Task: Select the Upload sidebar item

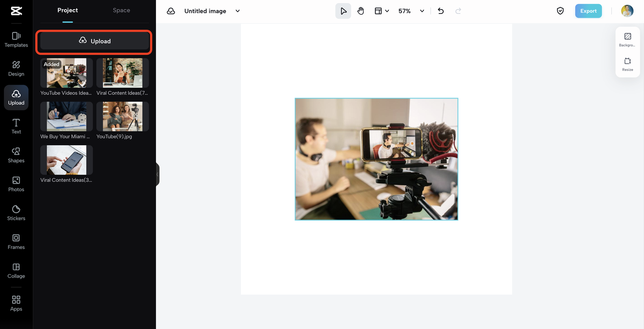Action: pos(16,98)
